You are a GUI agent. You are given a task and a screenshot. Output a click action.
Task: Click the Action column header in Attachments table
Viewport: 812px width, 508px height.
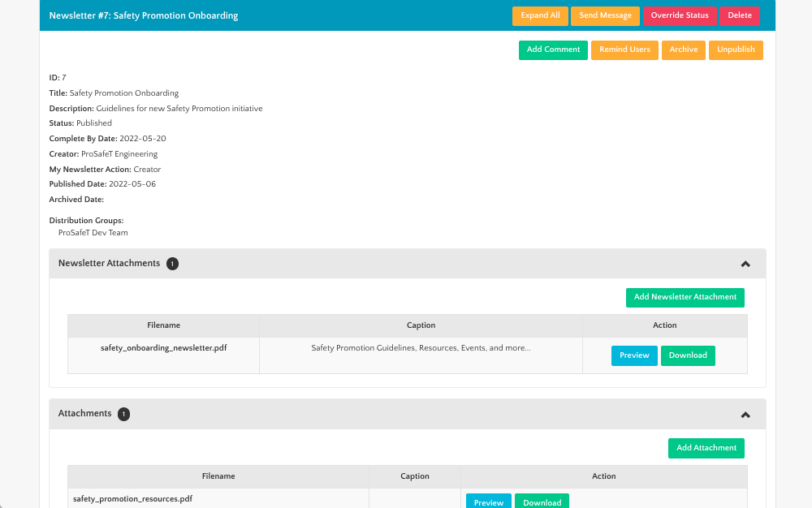604,476
